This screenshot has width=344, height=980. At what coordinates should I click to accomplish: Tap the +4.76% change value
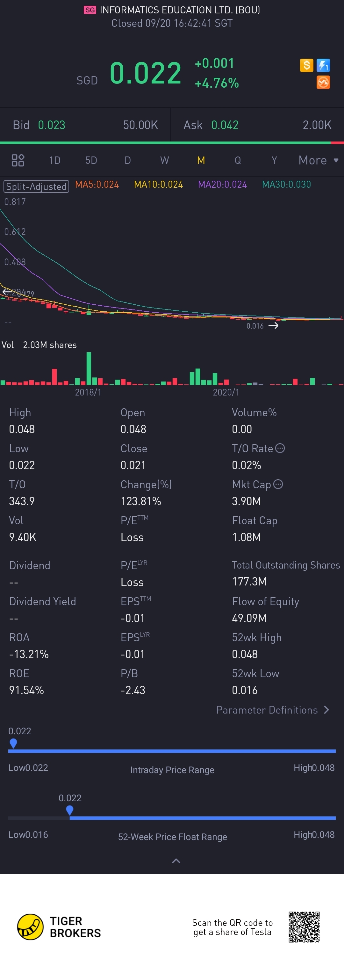[217, 83]
